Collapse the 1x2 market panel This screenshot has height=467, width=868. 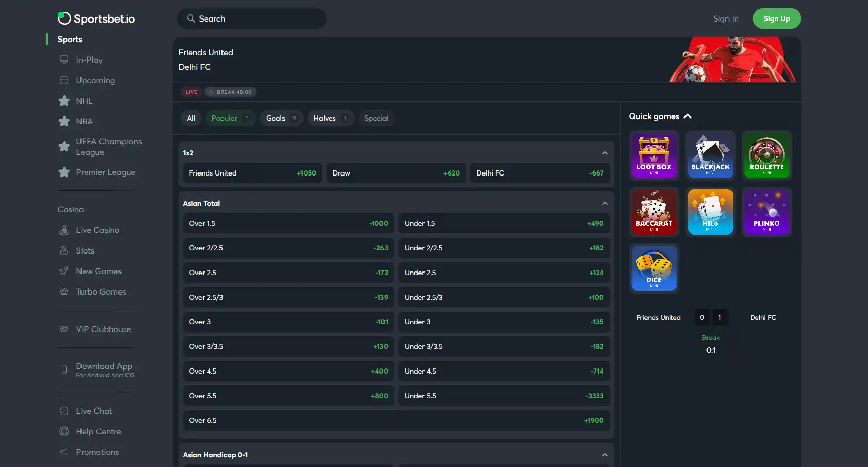click(x=604, y=153)
